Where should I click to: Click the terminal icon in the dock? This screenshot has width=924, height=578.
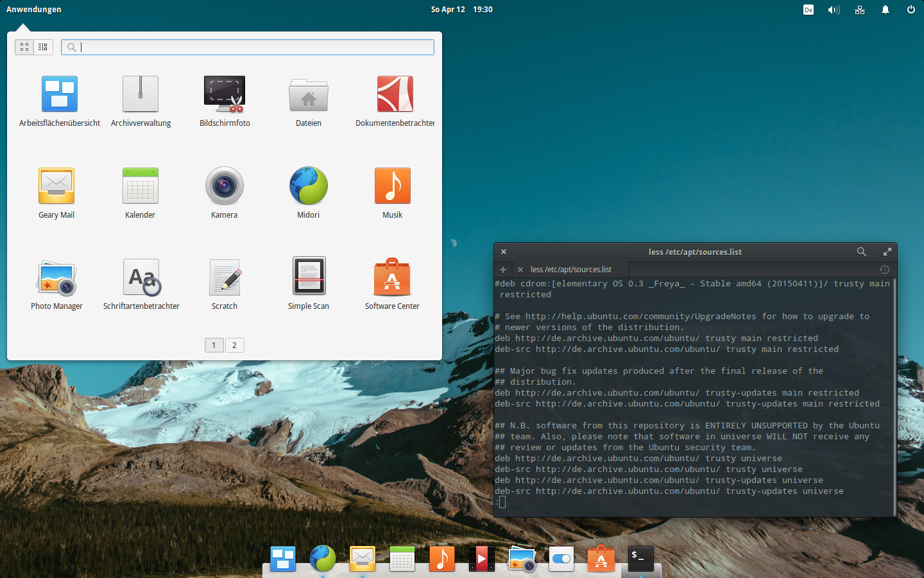pyautogui.click(x=640, y=559)
